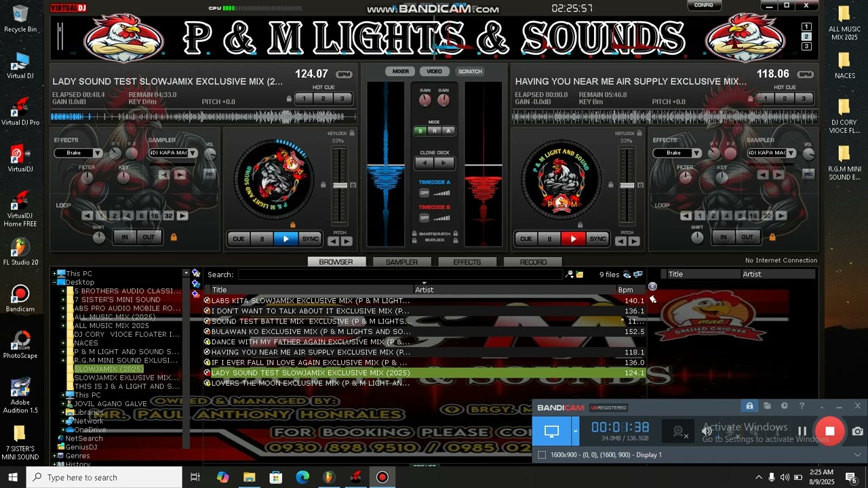Image resolution: width=868 pixels, height=488 pixels.
Task: Switch to the VIDEO panel
Action: coord(434,71)
